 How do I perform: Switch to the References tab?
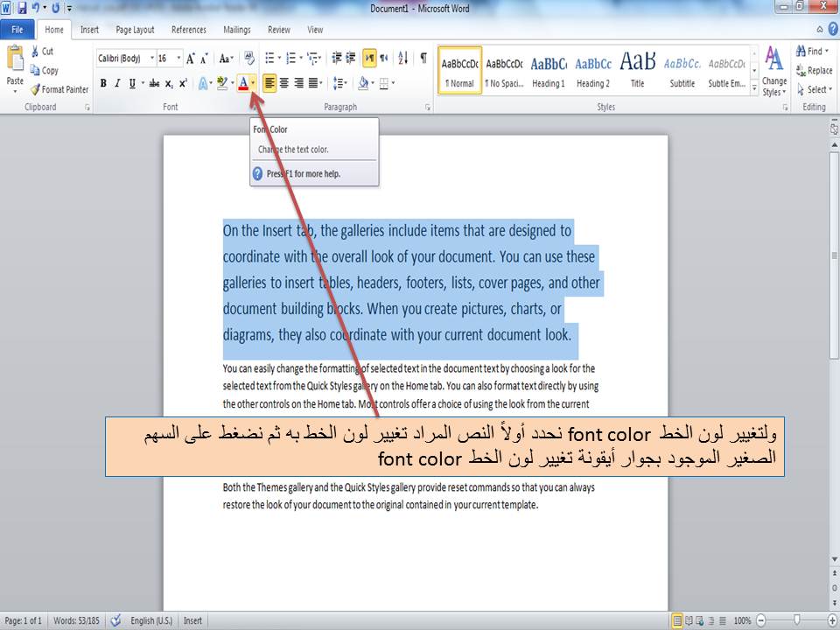click(x=189, y=30)
